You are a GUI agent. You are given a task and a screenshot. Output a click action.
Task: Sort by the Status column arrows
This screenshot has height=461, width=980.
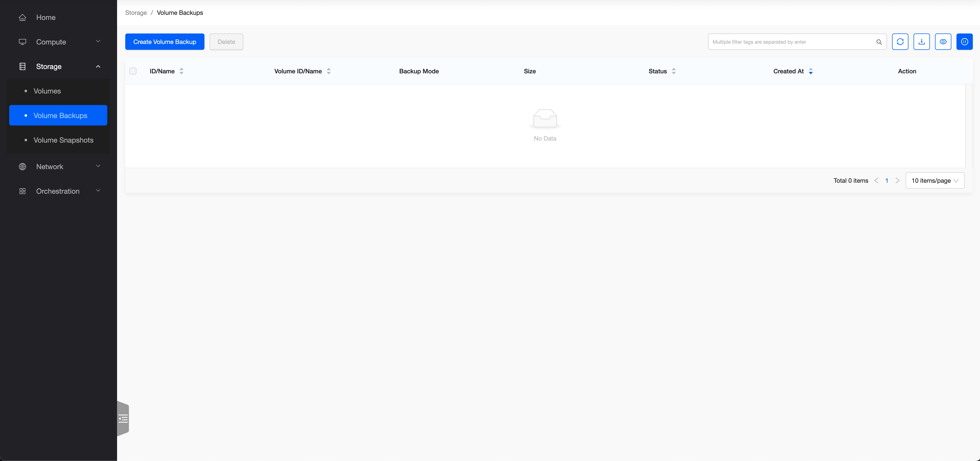click(x=673, y=71)
